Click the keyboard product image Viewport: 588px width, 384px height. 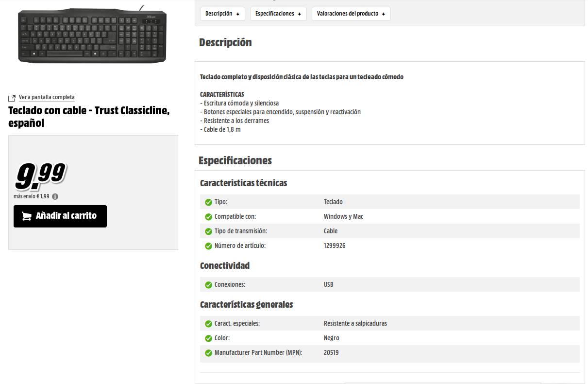tap(93, 35)
